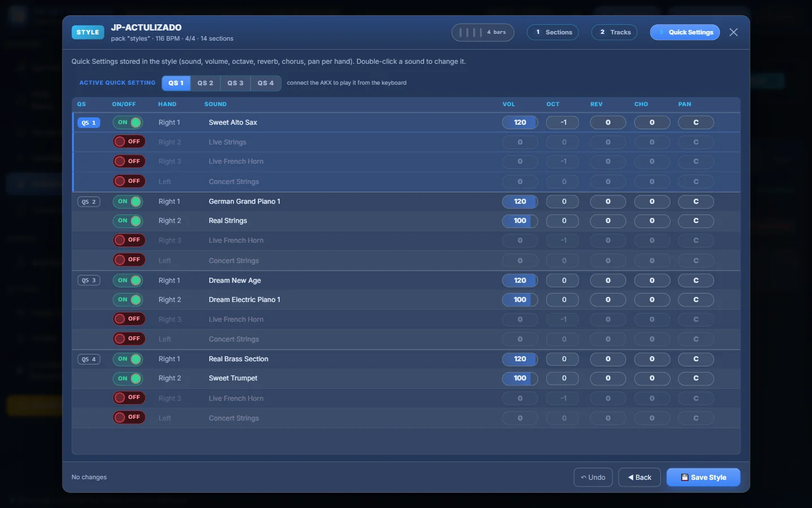Screen dimensions: 812x508
Task: Turn off QS 1 Right 1 Sweet Alto Sax
Action: coord(128,122)
